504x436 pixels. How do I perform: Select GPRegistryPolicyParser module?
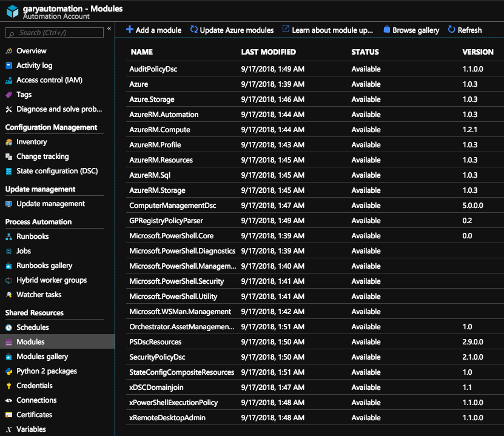(315, 220)
